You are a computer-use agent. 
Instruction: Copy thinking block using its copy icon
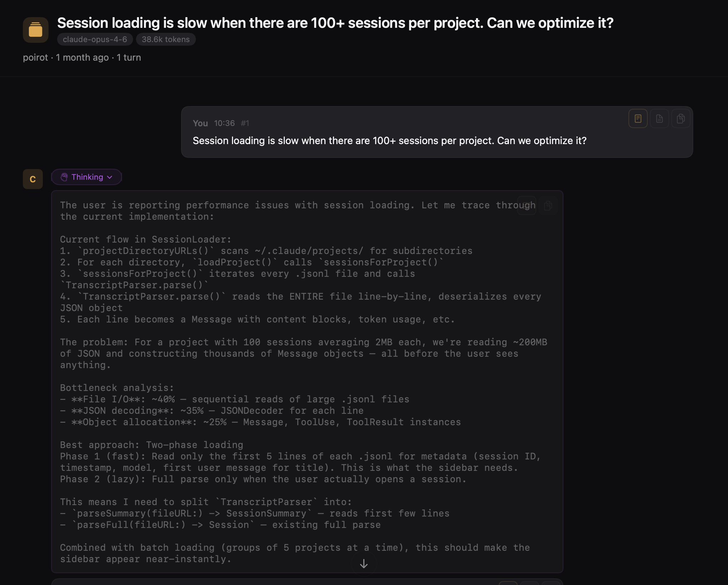[548, 205]
